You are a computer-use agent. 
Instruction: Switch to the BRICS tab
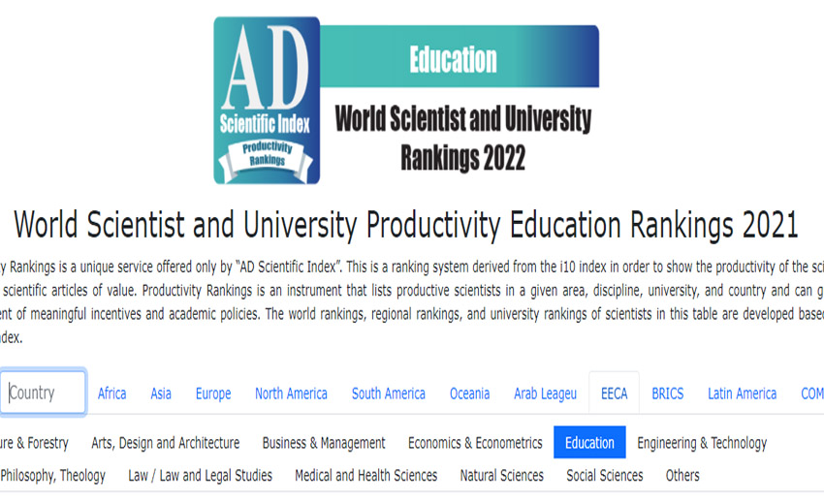(667, 394)
